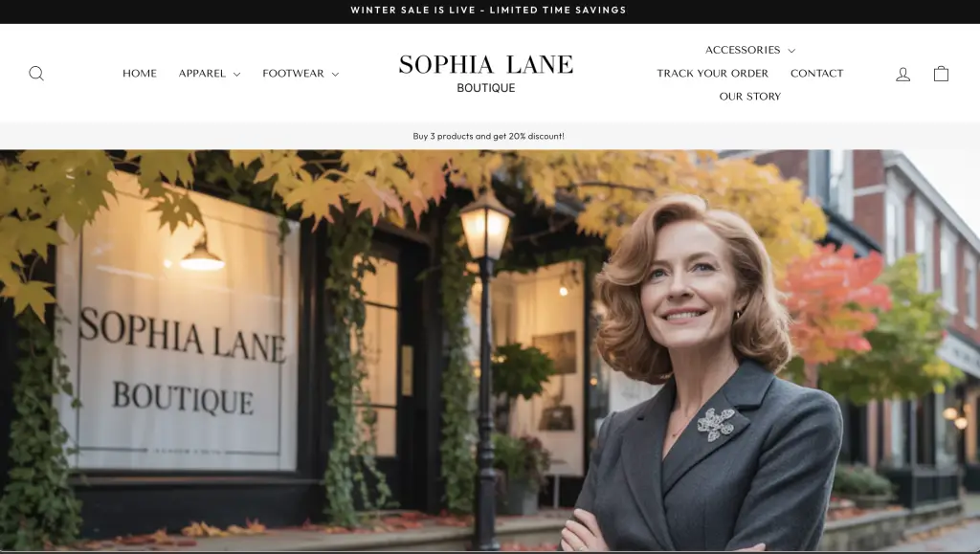
Task: Click the Sophia Lane Boutique header logo
Action: coord(485,74)
